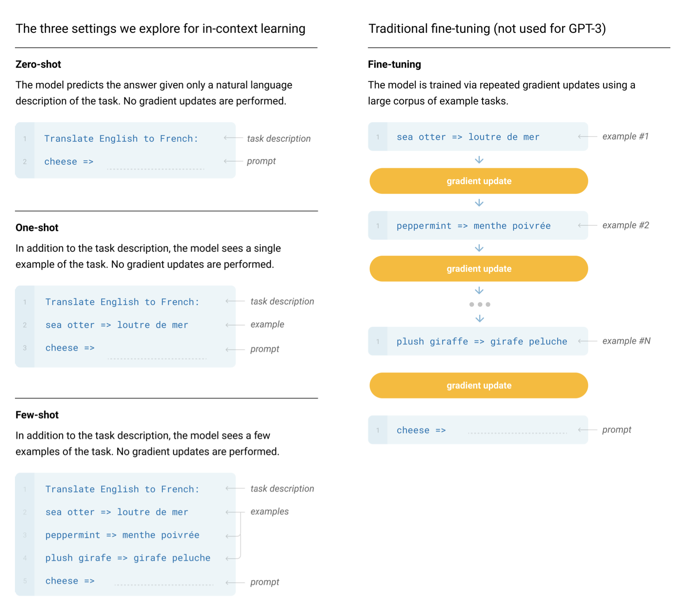Image resolution: width=684 pixels, height=616 pixels.
Task: Click the three-dot ellipsis in the fine-tuning flow
Action: [480, 304]
